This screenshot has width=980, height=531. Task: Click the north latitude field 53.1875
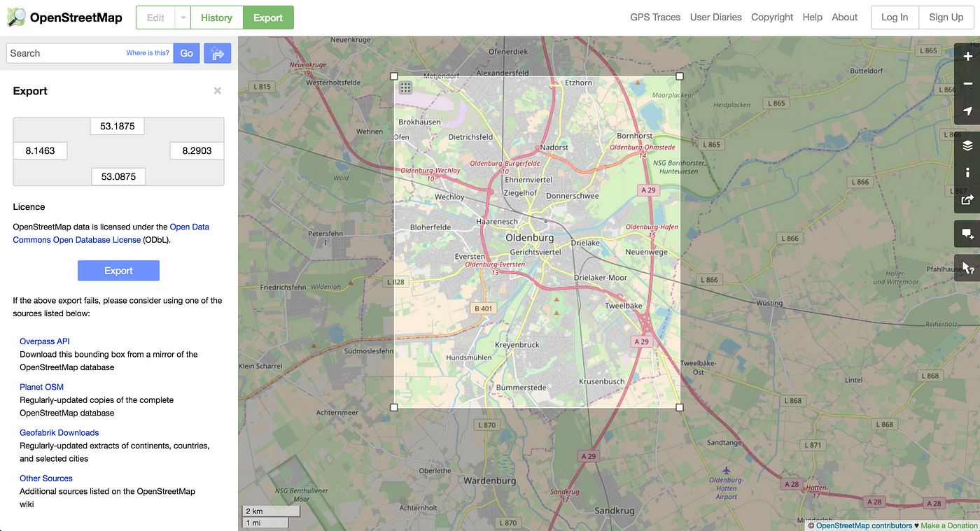(x=118, y=127)
